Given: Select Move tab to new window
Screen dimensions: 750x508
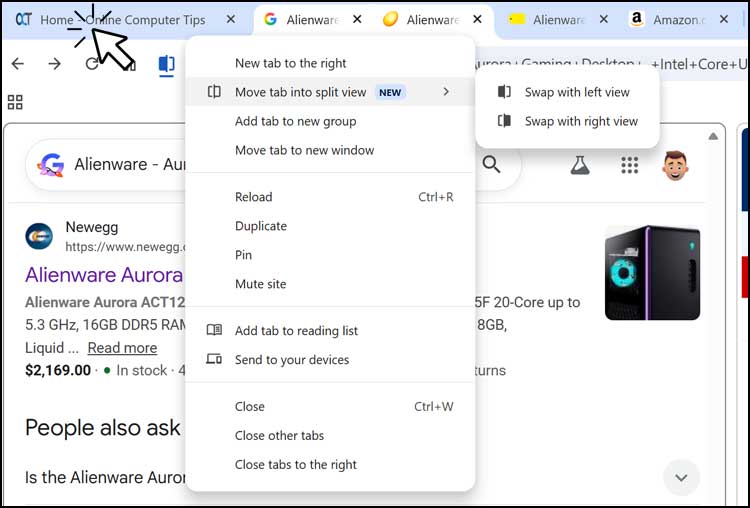Looking at the screenshot, I should (330, 150).
